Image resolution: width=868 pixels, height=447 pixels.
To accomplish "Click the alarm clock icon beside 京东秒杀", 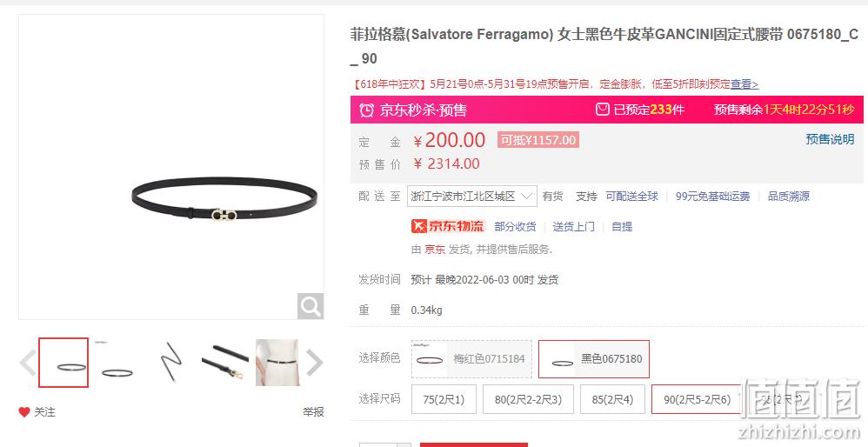I will tap(366, 110).
